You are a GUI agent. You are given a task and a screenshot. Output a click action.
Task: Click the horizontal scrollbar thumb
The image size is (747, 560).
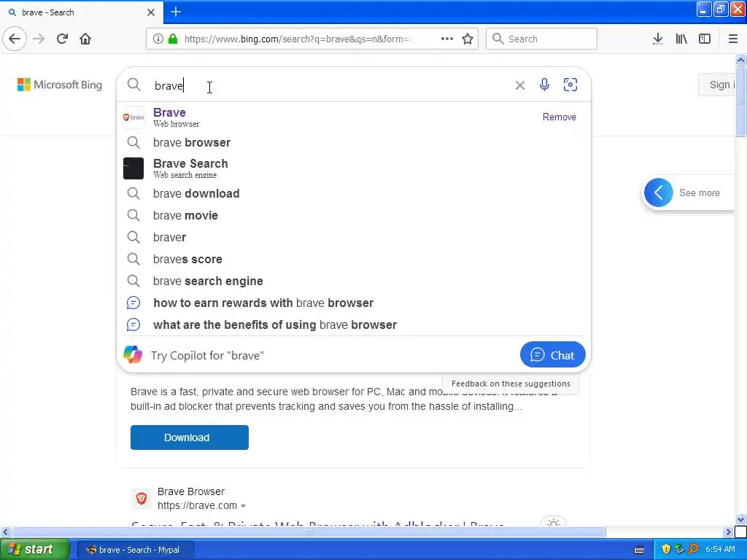pos(309,532)
